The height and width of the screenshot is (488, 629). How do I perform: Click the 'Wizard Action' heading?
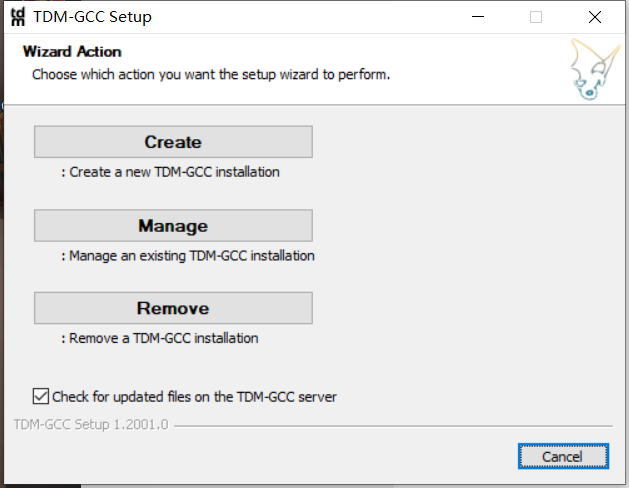(x=72, y=52)
